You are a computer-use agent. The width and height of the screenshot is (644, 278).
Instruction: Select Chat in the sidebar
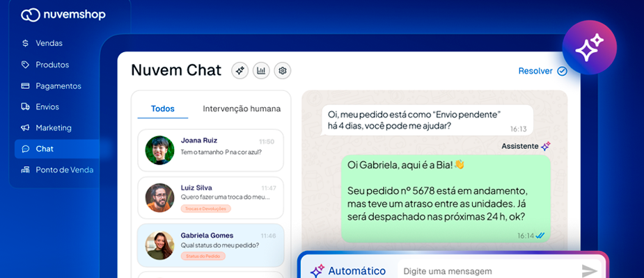[57, 149]
